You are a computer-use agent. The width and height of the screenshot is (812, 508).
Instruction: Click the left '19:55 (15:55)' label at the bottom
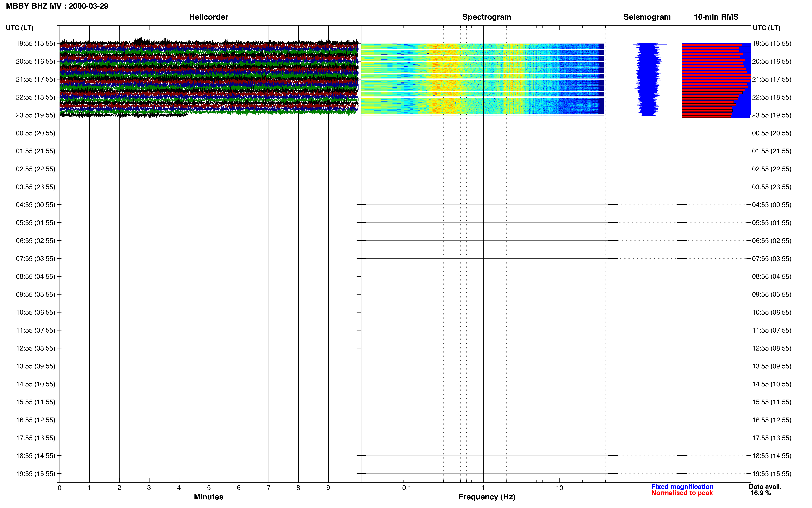point(36,474)
